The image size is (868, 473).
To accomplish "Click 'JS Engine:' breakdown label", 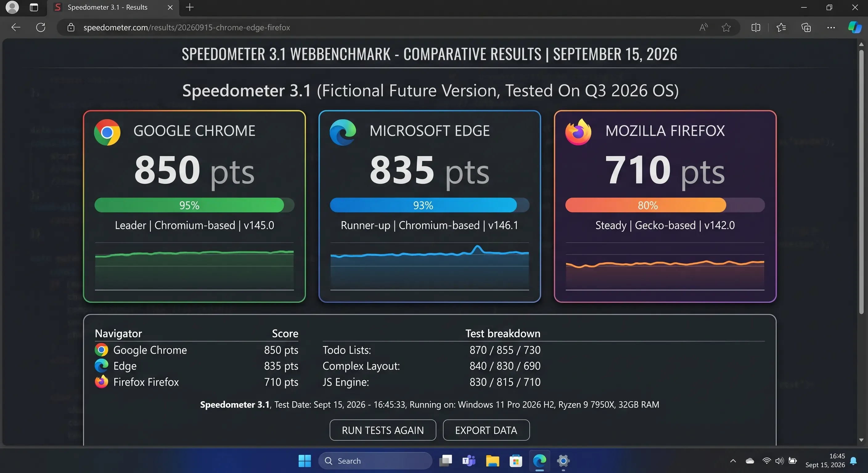I will click(346, 382).
